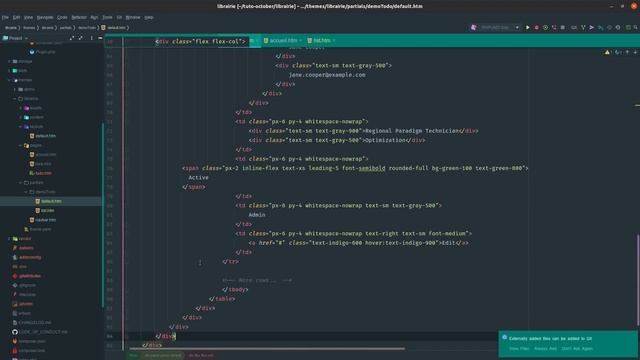Collapse the layouts folder in project tree

[21, 127]
